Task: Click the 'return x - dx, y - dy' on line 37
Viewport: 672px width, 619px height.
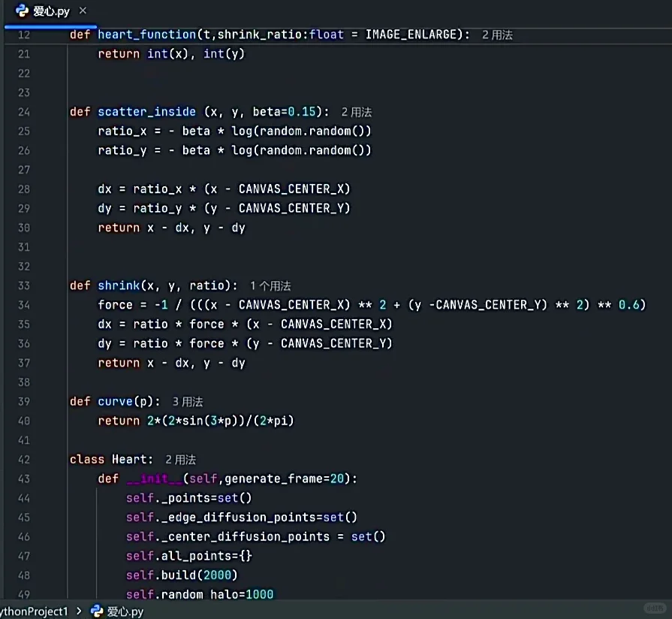Action: point(171,363)
